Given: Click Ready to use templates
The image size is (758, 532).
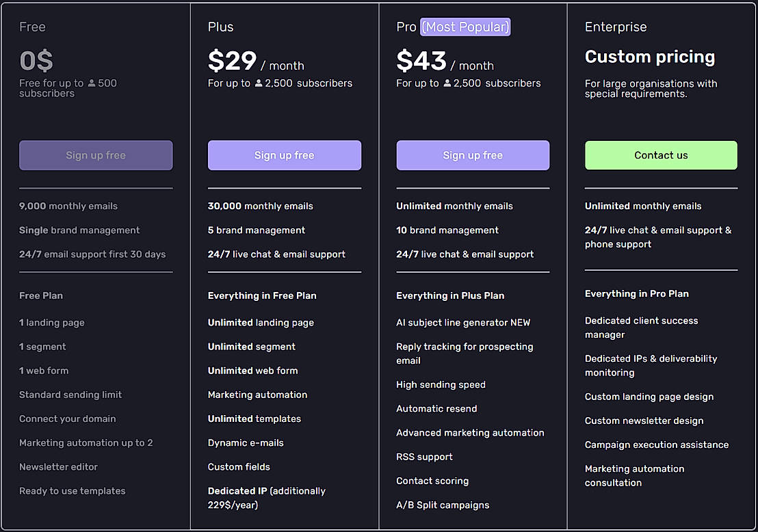Looking at the screenshot, I should [73, 491].
